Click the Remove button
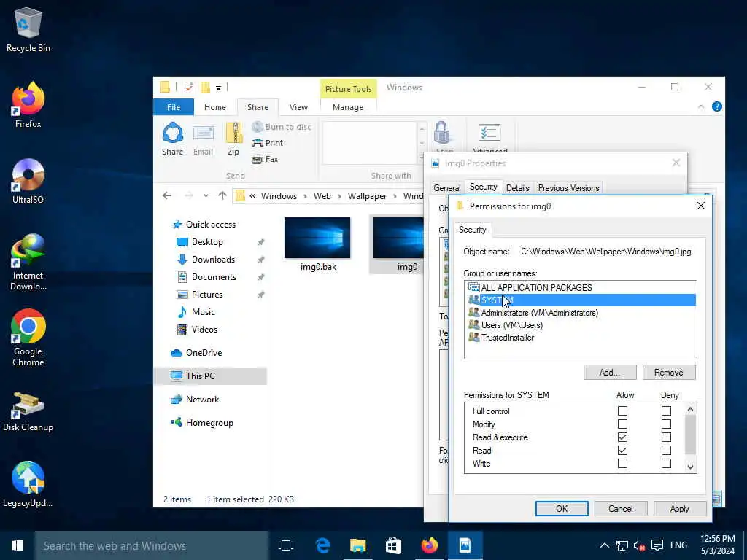The width and height of the screenshot is (747, 560). (668, 373)
